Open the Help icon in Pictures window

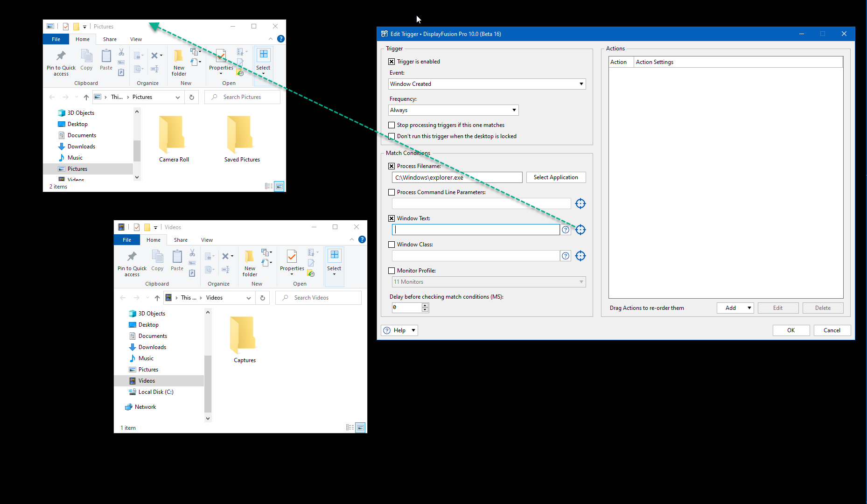tap(281, 39)
